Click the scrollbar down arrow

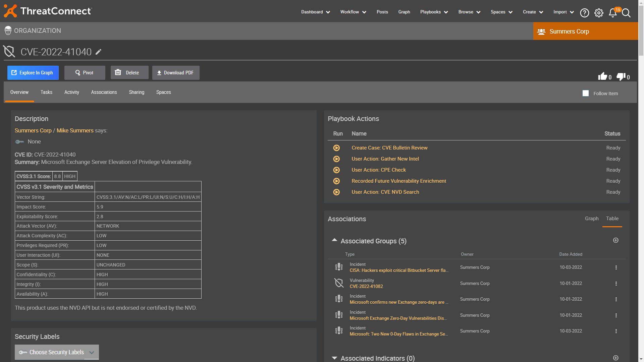tap(641, 360)
